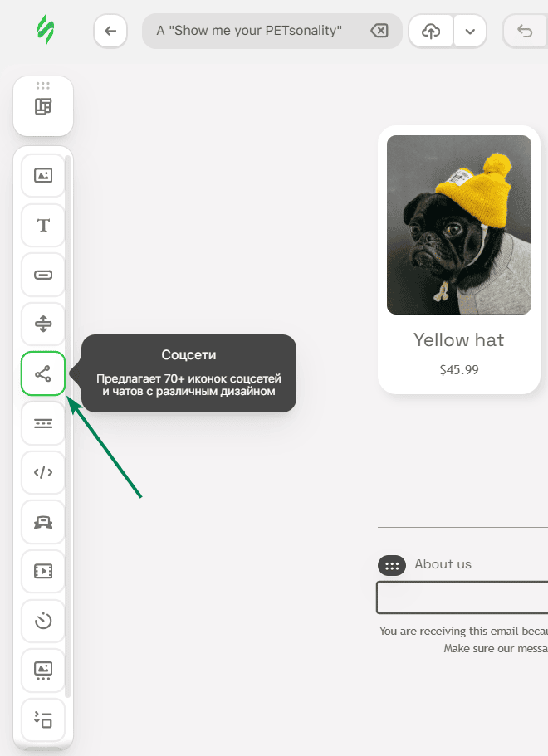Pick the Video block icon
548x756 pixels.
[43, 571]
